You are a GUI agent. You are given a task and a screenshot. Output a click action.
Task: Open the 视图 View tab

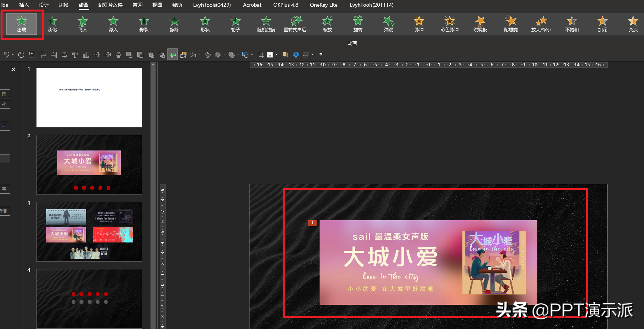click(x=157, y=5)
